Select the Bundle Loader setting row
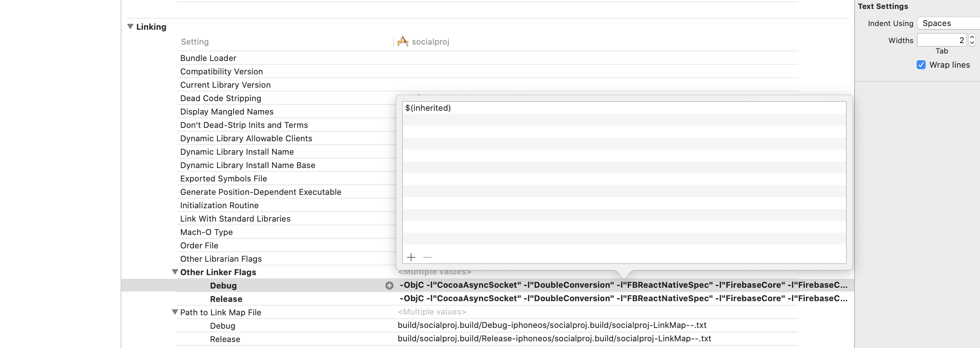980x348 pixels. tap(208, 58)
